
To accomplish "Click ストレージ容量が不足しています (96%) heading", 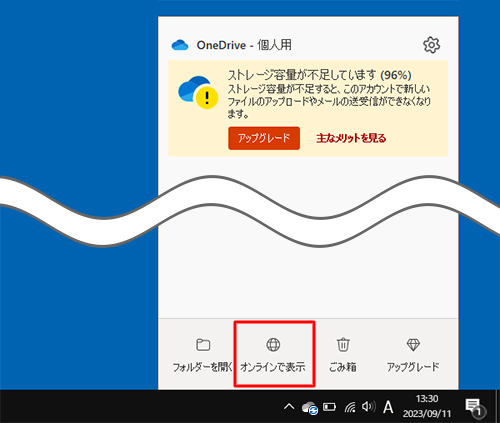I will tap(319, 75).
